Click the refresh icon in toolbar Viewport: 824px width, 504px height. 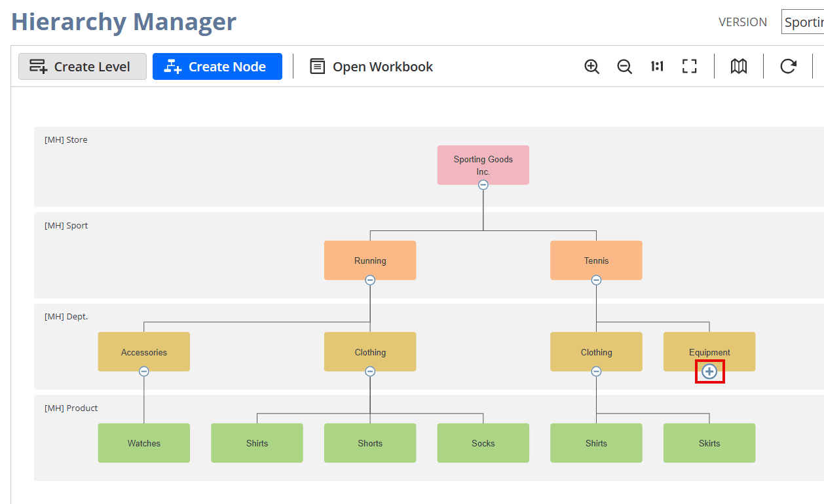788,66
